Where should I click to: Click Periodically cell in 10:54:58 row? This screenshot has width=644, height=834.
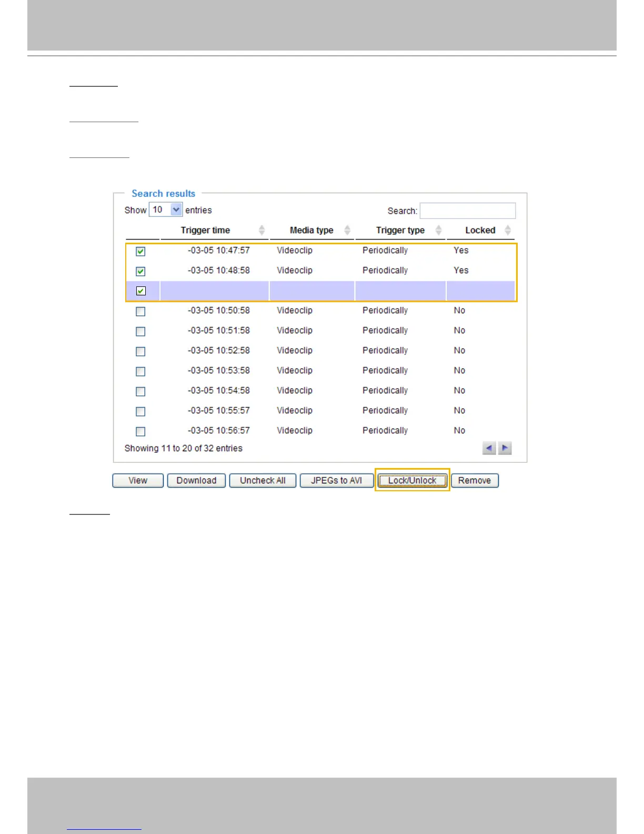[x=385, y=390]
